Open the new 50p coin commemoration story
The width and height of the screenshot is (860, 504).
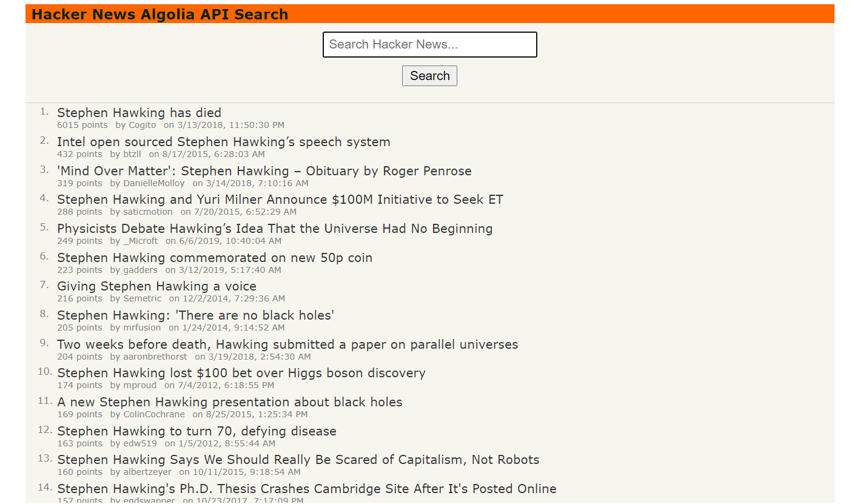click(215, 257)
